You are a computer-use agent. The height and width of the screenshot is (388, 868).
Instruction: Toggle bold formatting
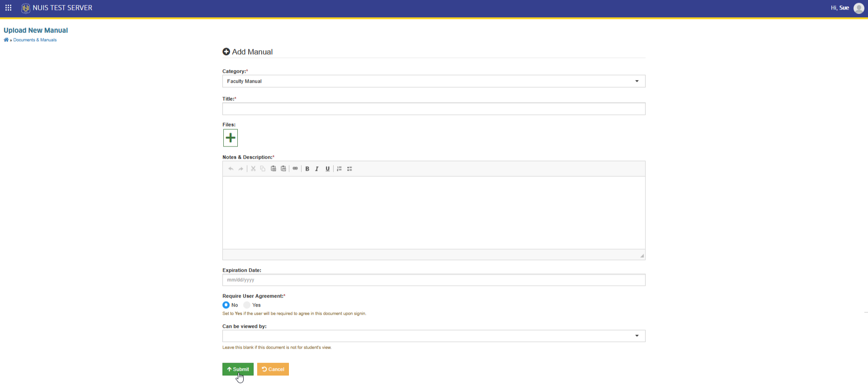click(x=307, y=169)
